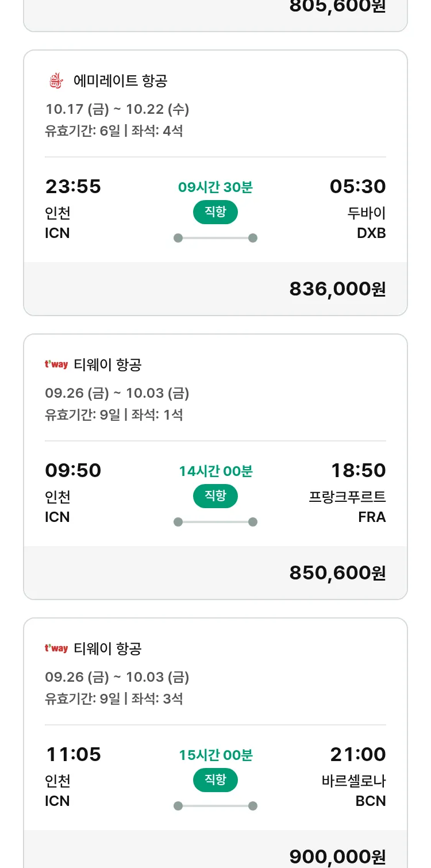The width and height of the screenshot is (431, 868).
Task: Select the 836,000원 Emirates fare
Action: (x=337, y=289)
